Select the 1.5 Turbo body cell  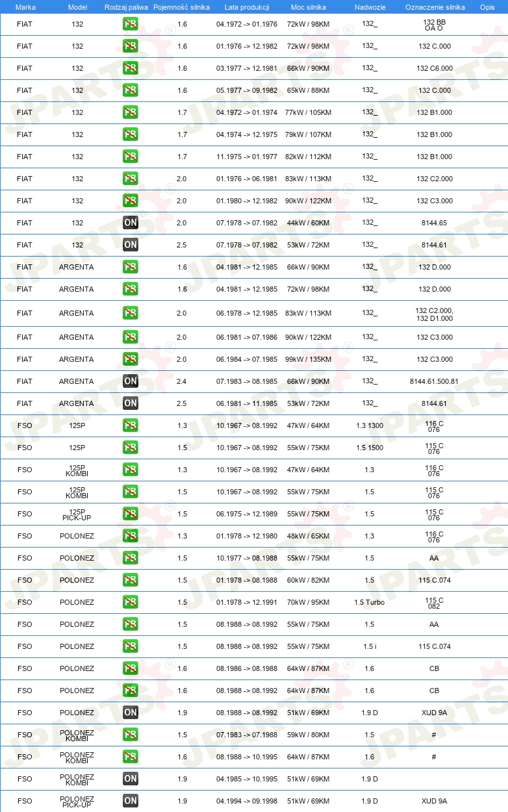(x=370, y=602)
